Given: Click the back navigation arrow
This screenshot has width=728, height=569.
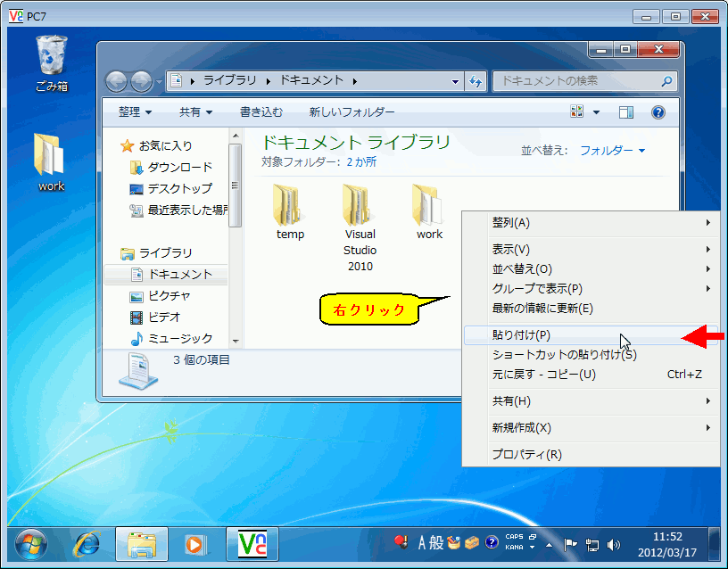Looking at the screenshot, I should click(x=117, y=81).
